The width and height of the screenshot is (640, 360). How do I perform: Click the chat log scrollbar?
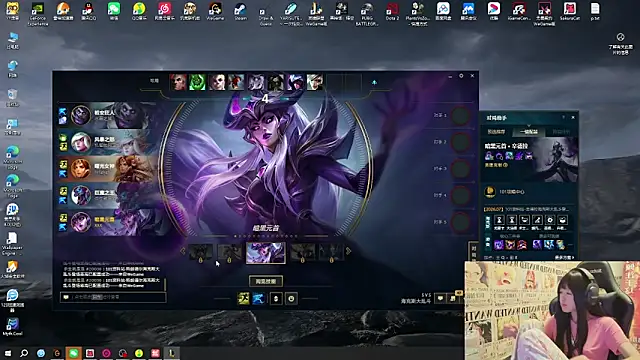pyautogui.click(x=165, y=284)
